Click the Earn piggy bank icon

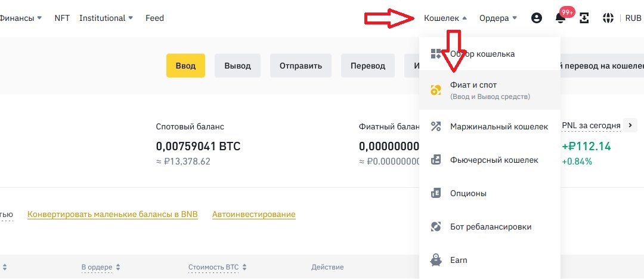click(x=436, y=260)
